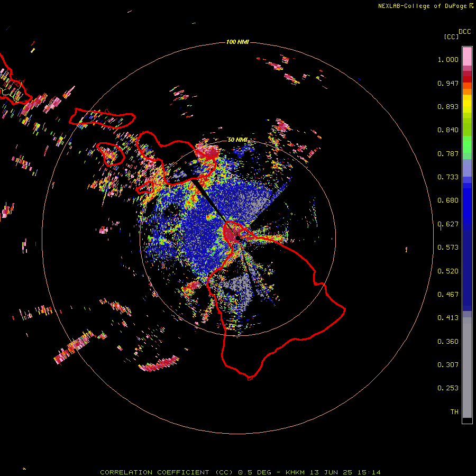Select the 0.573 scale value
The height and width of the screenshot is (476, 476).
pyautogui.click(x=448, y=248)
